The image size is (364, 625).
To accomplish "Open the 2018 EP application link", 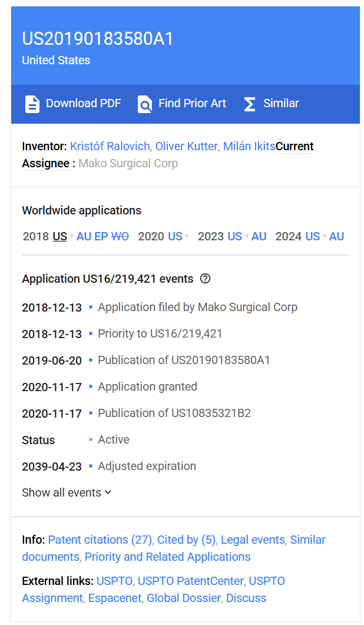I will coord(101,236).
